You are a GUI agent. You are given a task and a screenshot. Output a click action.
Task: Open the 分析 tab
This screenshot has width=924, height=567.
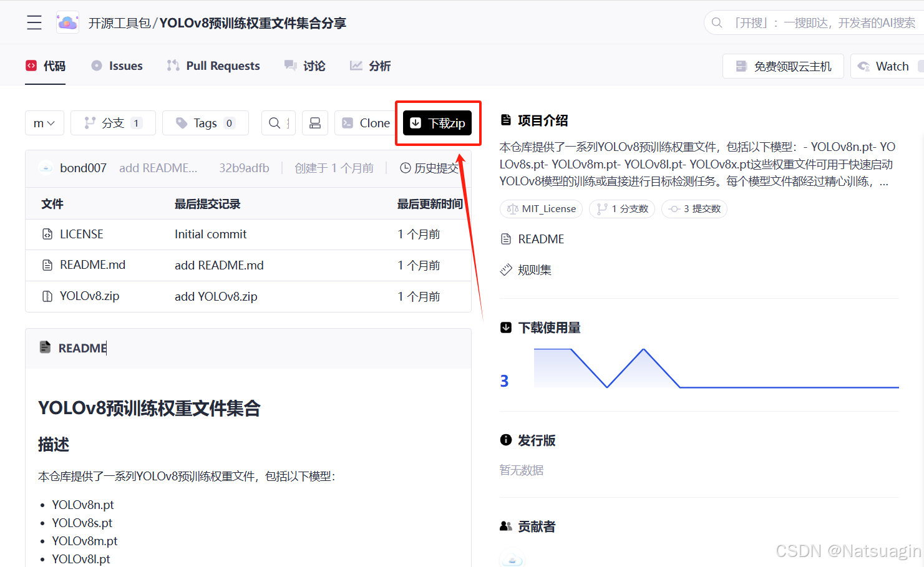(x=370, y=65)
